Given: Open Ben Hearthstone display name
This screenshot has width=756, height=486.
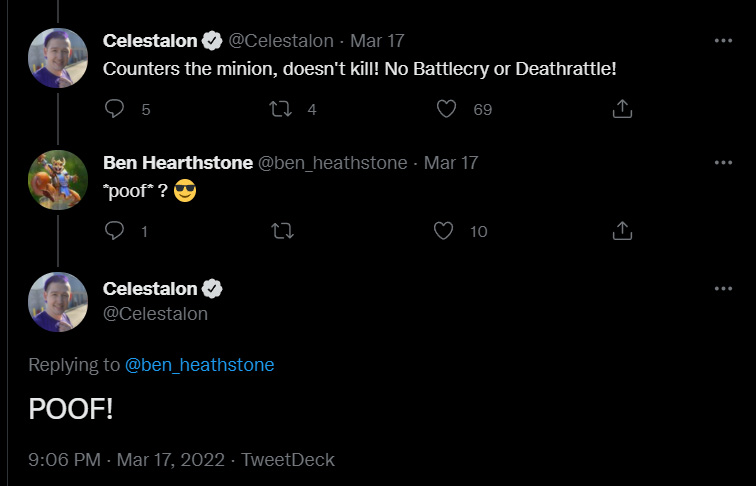Looking at the screenshot, I should pyautogui.click(x=177, y=162).
